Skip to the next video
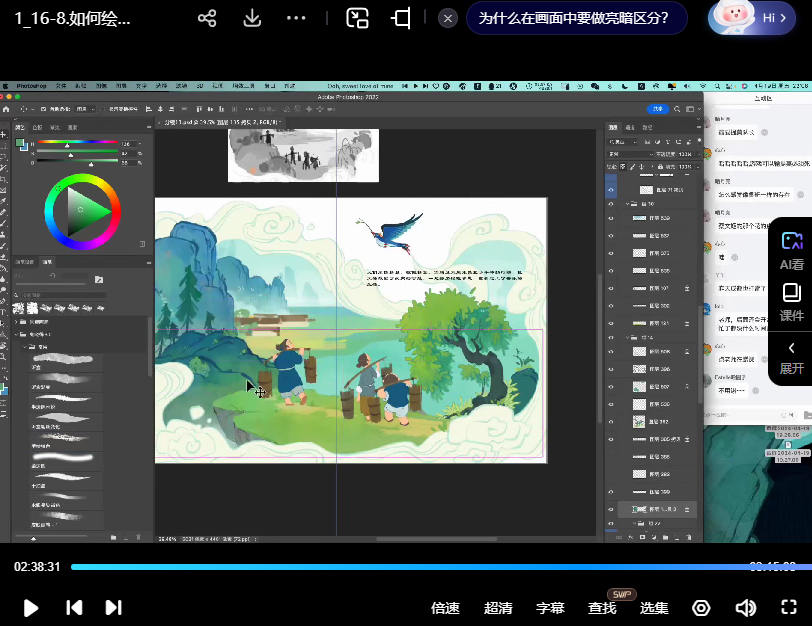Viewport: 812px width, 626px height. coord(113,608)
